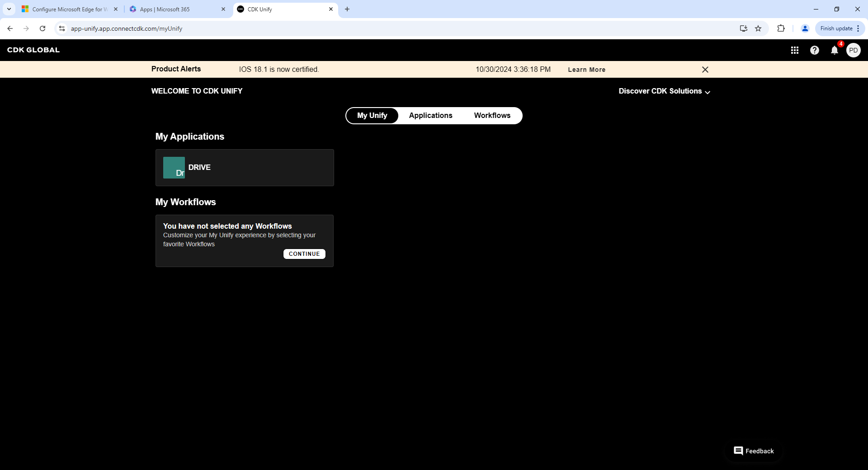Viewport: 868px width, 470px height.
Task: Click the My Applications heading
Action: point(190,136)
